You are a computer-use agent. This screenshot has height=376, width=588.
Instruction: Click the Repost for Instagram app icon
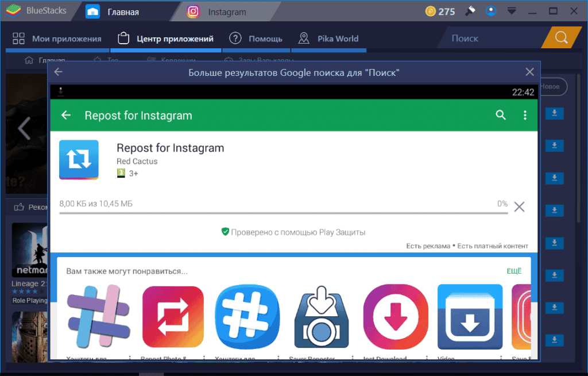point(79,160)
